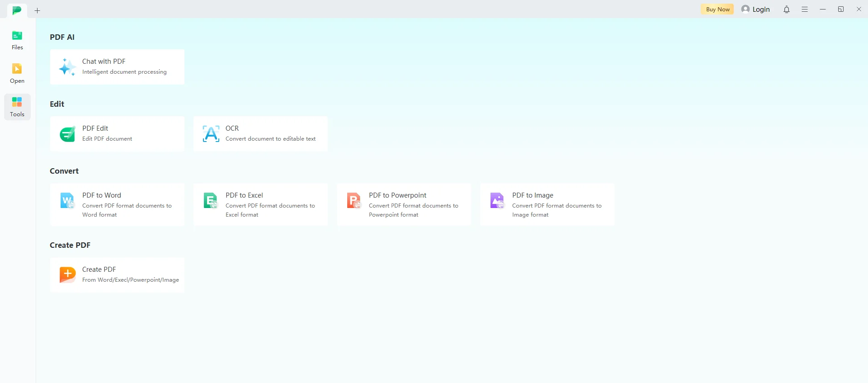The width and height of the screenshot is (868, 383).
Task: Close the application window
Action: click(x=859, y=9)
